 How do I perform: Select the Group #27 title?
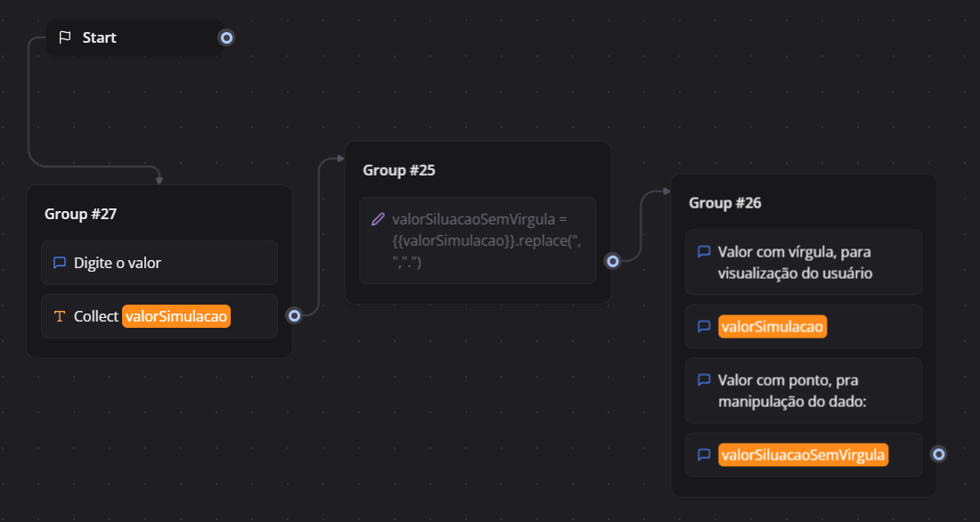(x=81, y=214)
